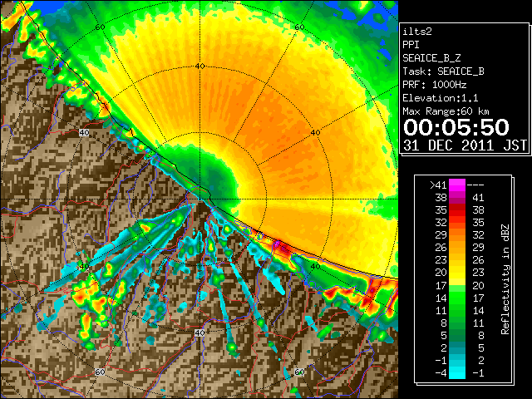532x399 pixels.
Task: Select the "SEAICE_B_Z" product label
Action: (x=431, y=58)
